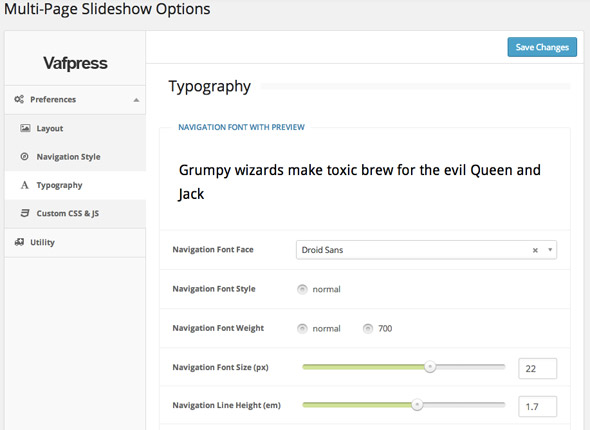This screenshot has height=430, width=590.
Task: Clear the Droid Sans font selection
Action: [535, 250]
